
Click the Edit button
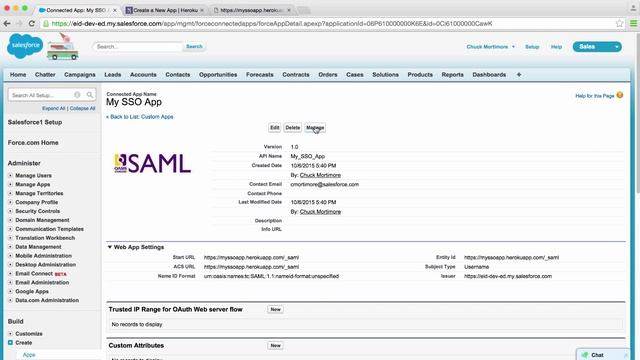point(275,128)
